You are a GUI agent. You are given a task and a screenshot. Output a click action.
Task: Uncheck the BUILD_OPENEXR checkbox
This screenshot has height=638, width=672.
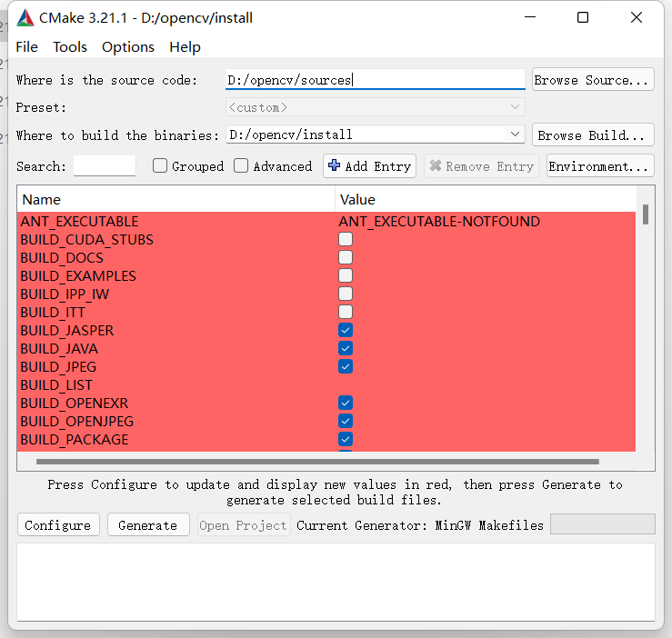tap(346, 403)
